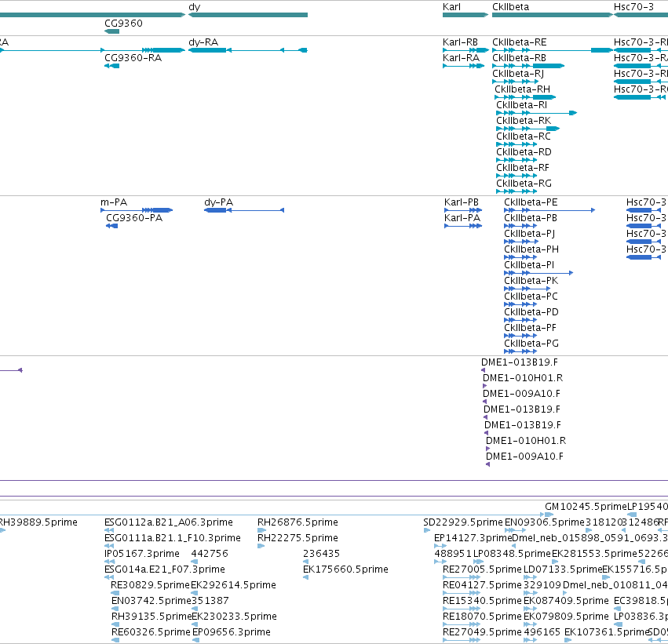This screenshot has height=644, width=668.
Task: Click the CkIIbeta-PD protein label
Action: 531,312
